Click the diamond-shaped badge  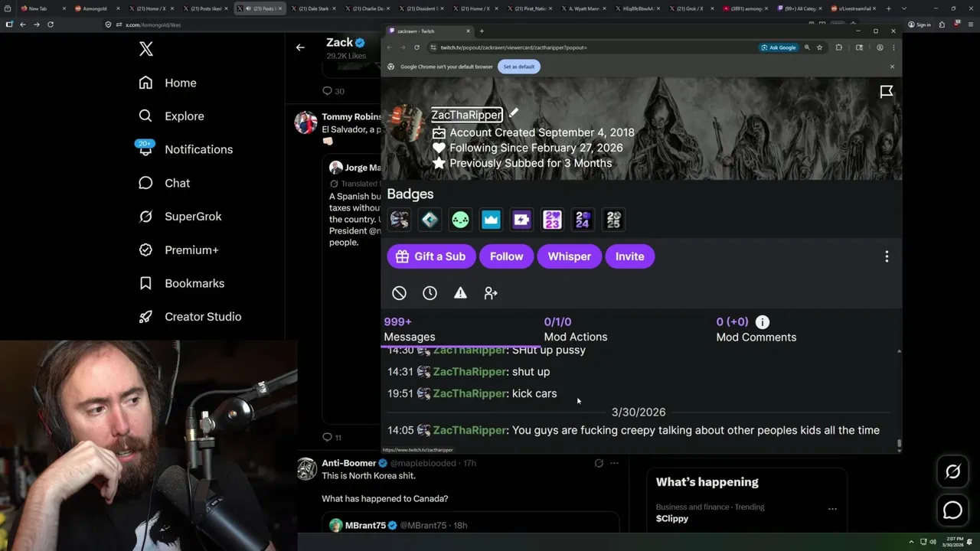[x=430, y=220]
